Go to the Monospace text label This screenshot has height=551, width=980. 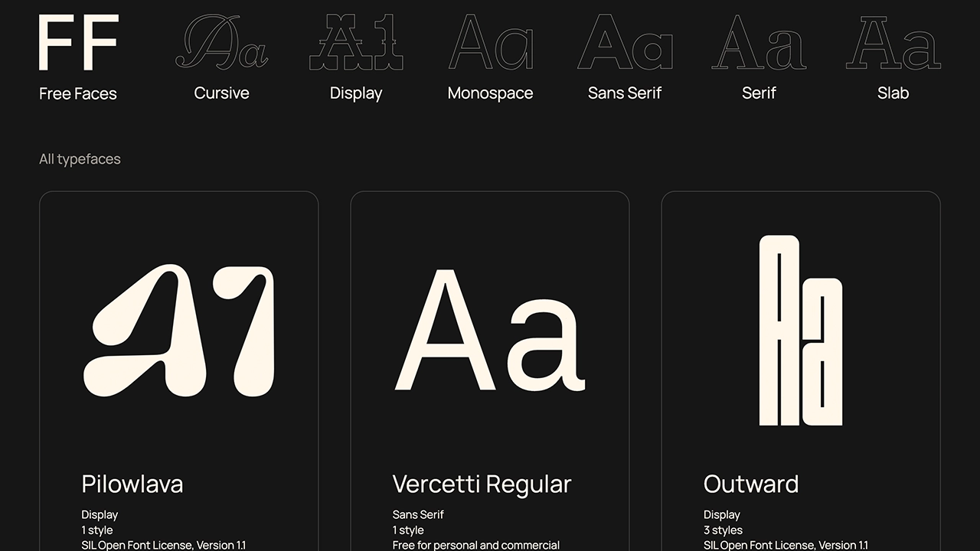490,93
